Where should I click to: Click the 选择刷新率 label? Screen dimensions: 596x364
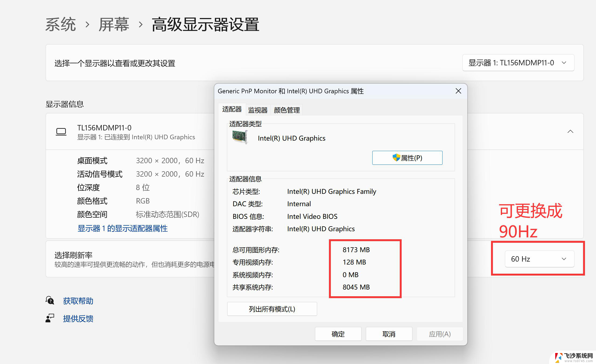pos(73,255)
